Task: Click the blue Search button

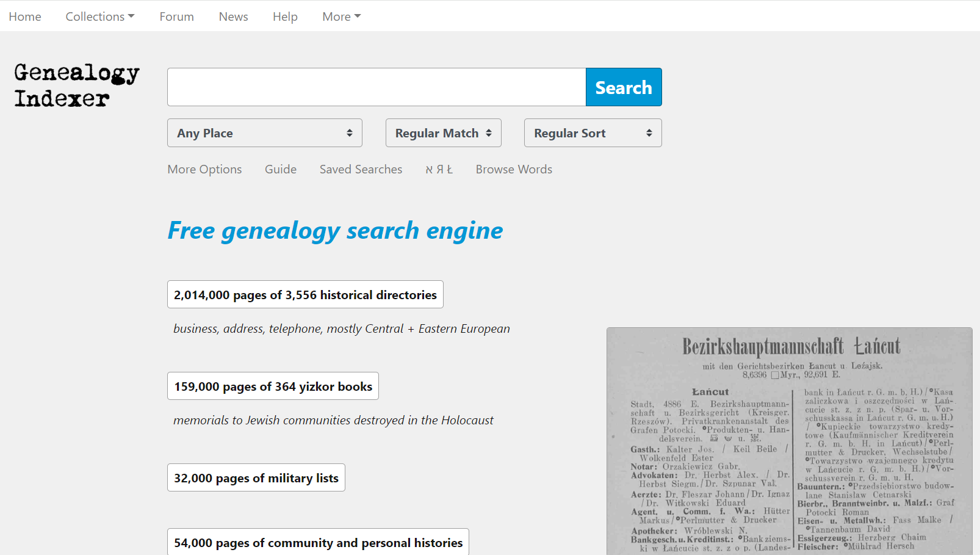Action: [623, 87]
